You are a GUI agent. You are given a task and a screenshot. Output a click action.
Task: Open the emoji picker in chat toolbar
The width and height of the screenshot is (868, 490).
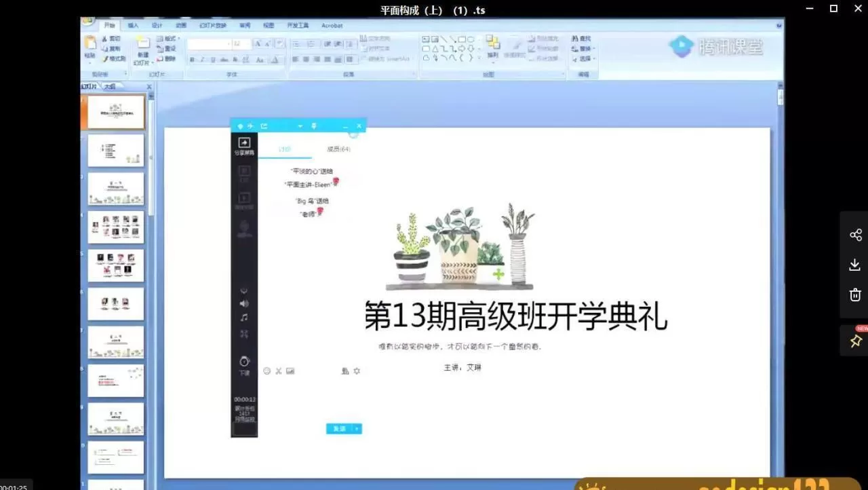coord(267,371)
